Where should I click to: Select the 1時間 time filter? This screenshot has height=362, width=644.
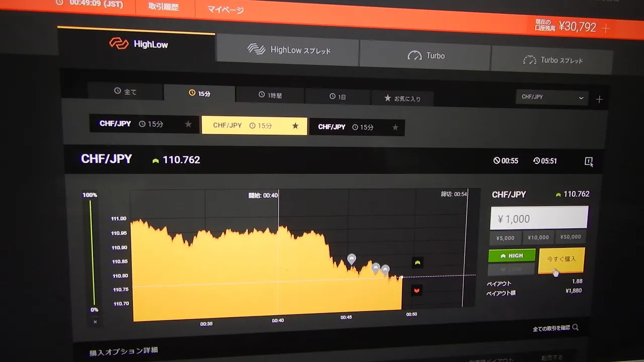click(x=270, y=95)
